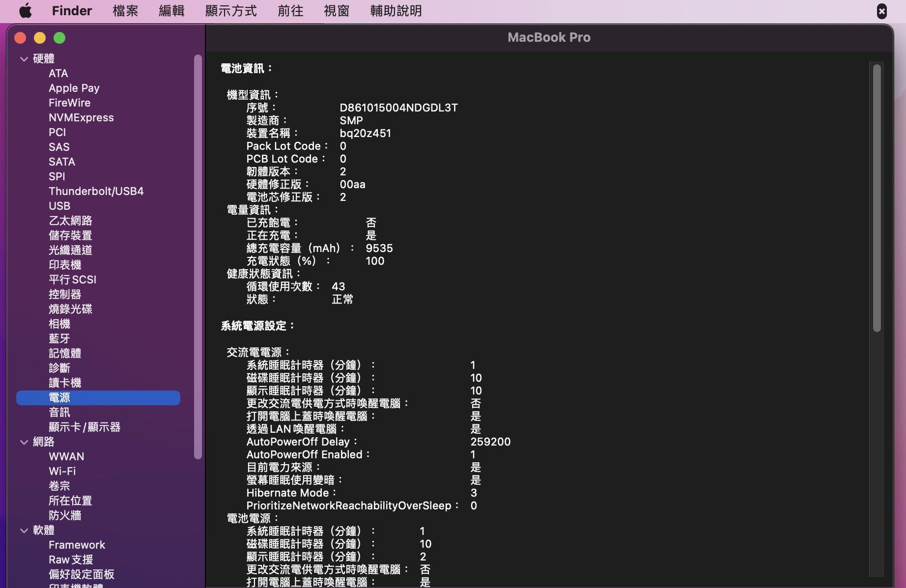Select 相機 in the sidebar

(59, 324)
